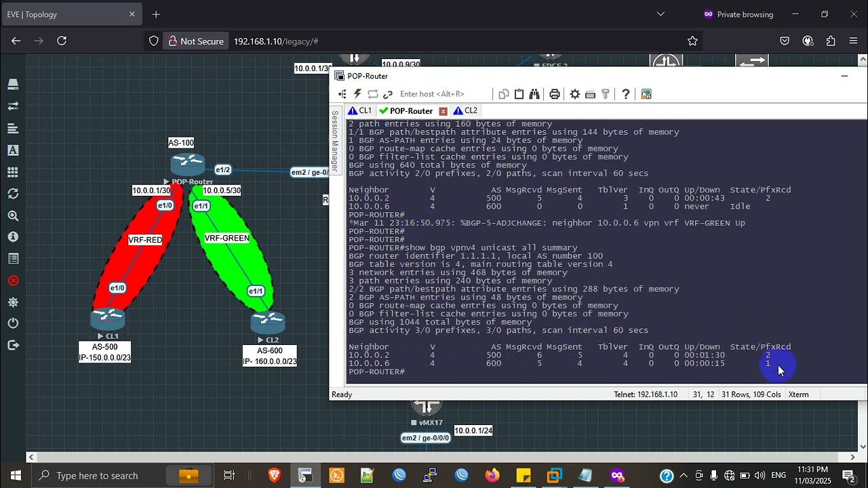Click the Paste clipboard icon in toolbar
The width and height of the screenshot is (868, 488).
pyautogui.click(x=519, y=94)
